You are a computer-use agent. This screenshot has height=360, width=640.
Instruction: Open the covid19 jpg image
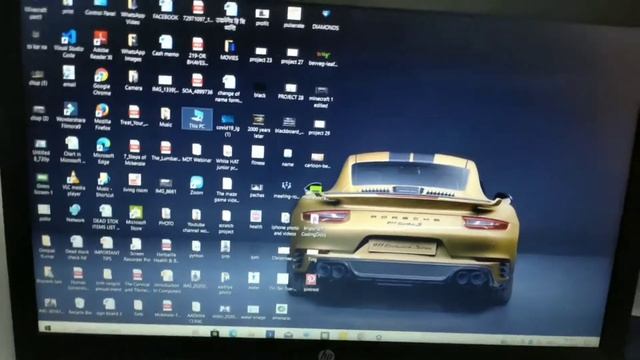(227, 125)
